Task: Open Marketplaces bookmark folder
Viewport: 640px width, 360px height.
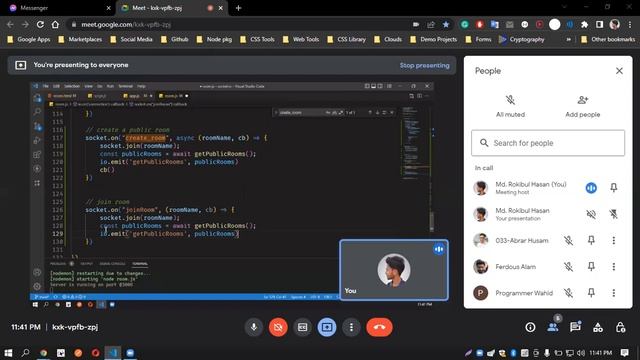Action: 80,40
